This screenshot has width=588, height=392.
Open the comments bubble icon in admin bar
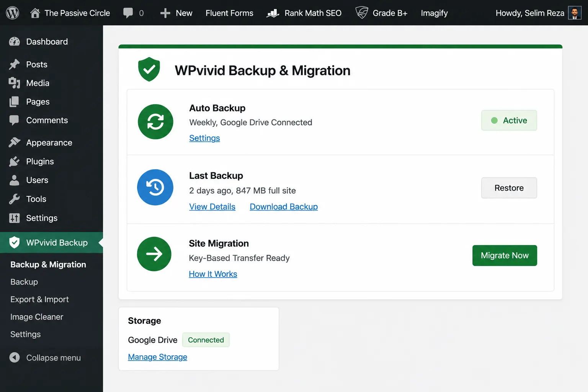pyautogui.click(x=128, y=13)
